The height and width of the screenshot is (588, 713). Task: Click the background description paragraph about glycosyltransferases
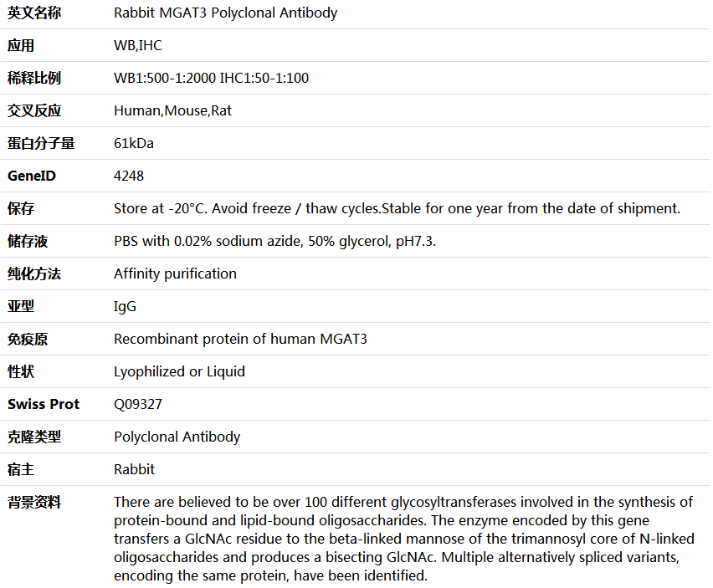pyautogui.click(x=404, y=539)
